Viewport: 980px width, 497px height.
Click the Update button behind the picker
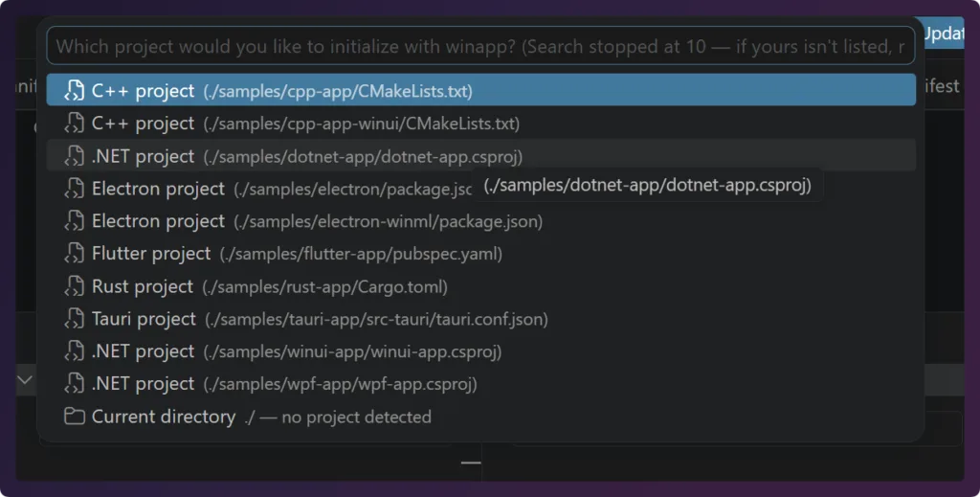pyautogui.click(x=943, y=34)
